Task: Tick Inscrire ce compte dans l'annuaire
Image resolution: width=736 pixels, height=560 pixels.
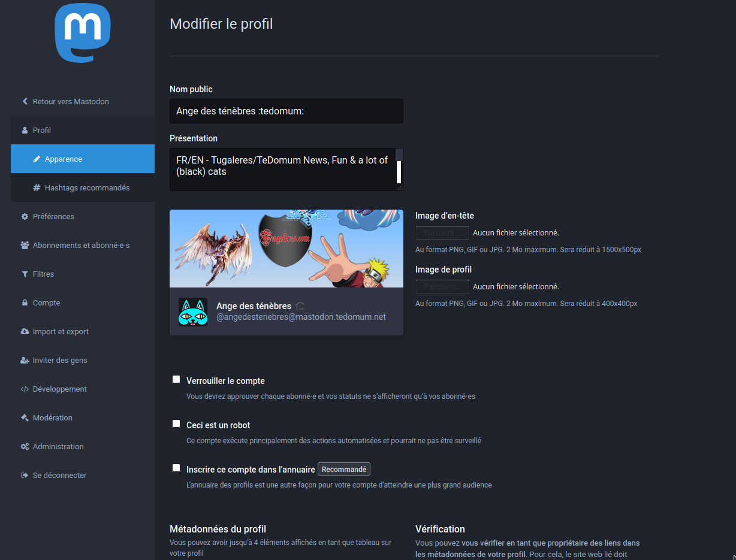Action: click(x=176, y=468)
